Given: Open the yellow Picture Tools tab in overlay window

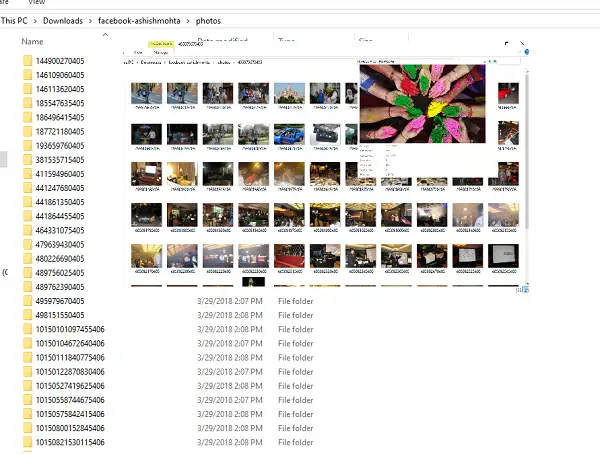Looking at the screenshot, I should coord(161,44).
